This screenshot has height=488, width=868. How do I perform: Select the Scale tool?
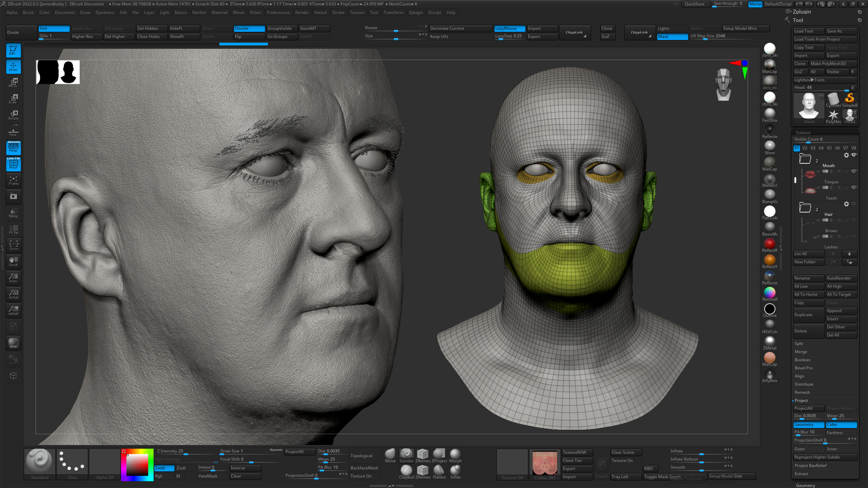[14, 98]
